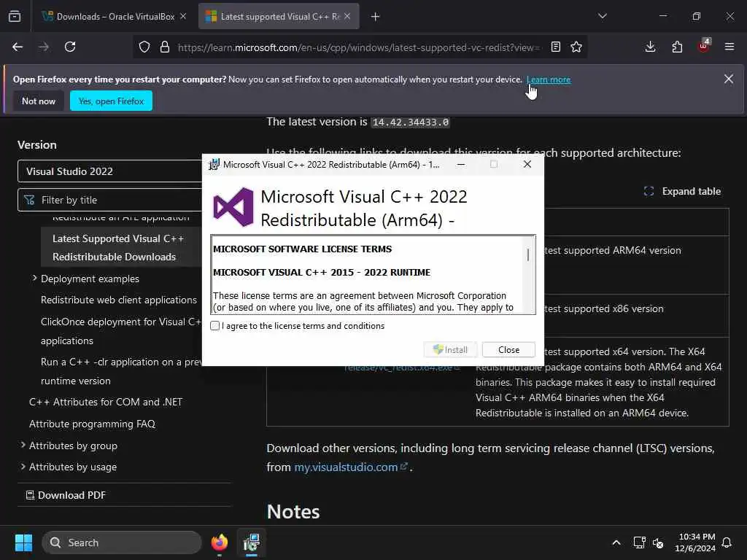Viewport: 747px width, 560px height.
Task: Click the Expand table button
Action: (682, 192)
